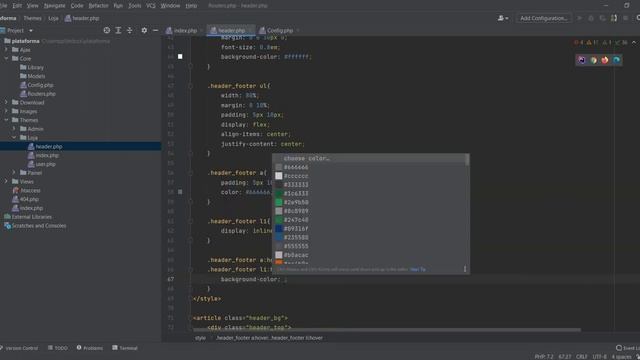This screenshot has height=360, width=640.
Task: Expand the Views folder
Action: pos(6,182)
